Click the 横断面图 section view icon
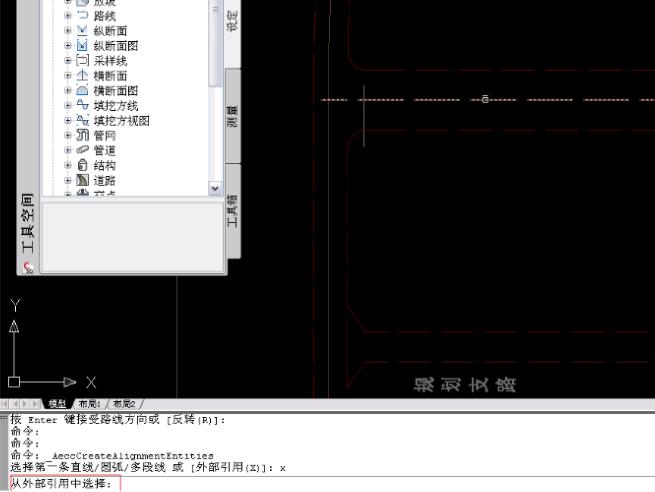The height and width of the screenshot is (492, 655). [82, 91]
